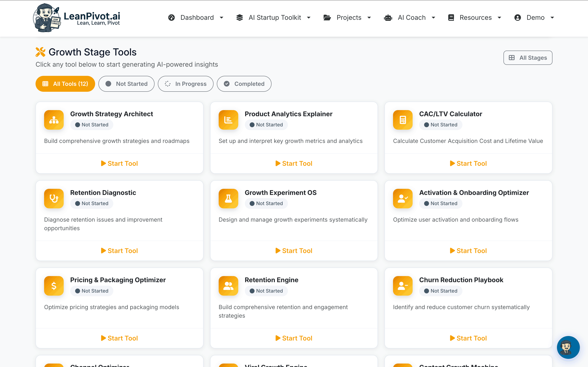588x367 pixels.
Task: Click the Product Analytics Explainer chart icon
Action: (x=228, y=120)
